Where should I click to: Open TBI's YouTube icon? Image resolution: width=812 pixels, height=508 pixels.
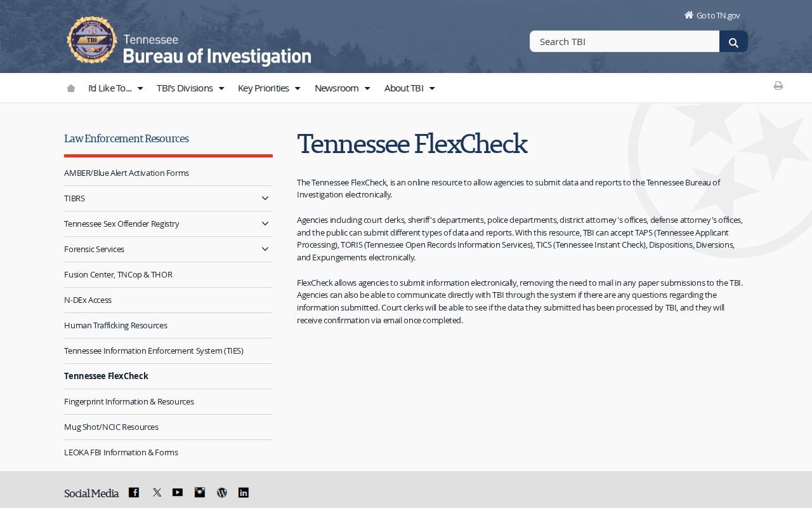click(x=178, y=492)
